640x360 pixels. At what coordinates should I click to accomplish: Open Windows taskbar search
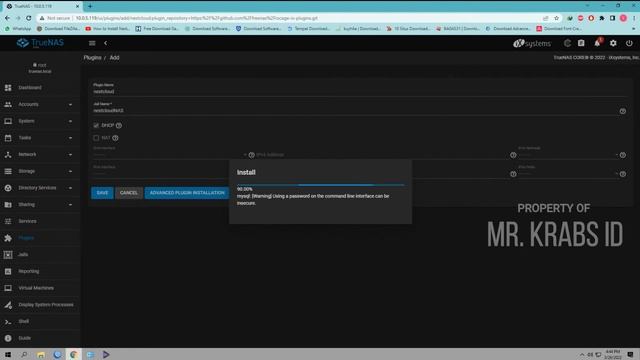(x=24, y=354)
